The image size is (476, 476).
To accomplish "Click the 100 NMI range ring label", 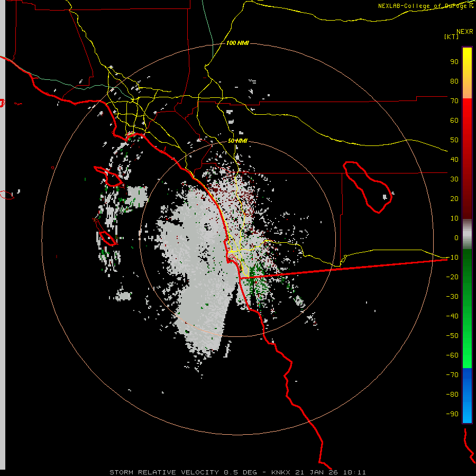I will (237, 43).
